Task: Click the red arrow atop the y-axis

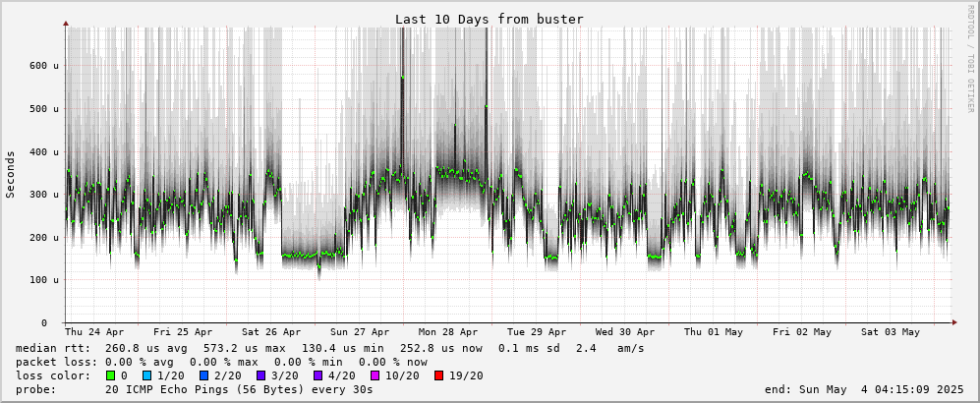Action: click(x=66, y=24)
